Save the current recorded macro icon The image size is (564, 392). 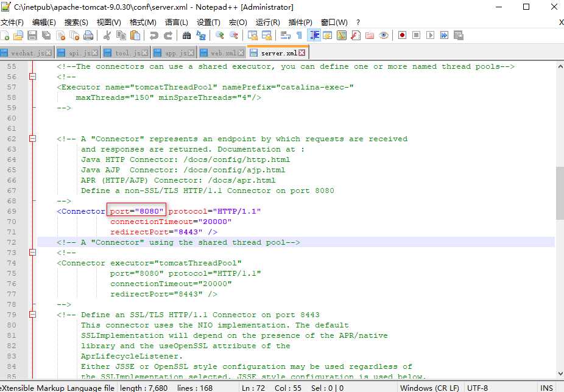click(458, 35)
